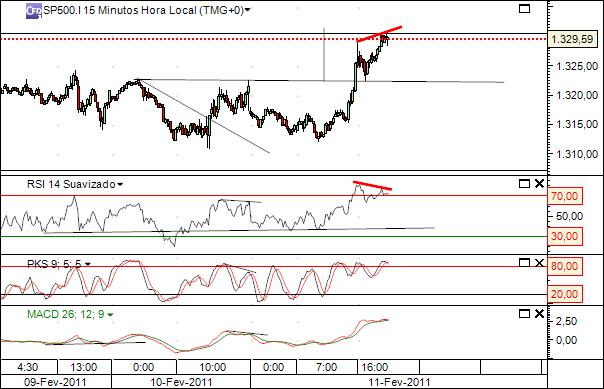
Task: Click the 7:00 time axis label
Action: tap(326, 367)
